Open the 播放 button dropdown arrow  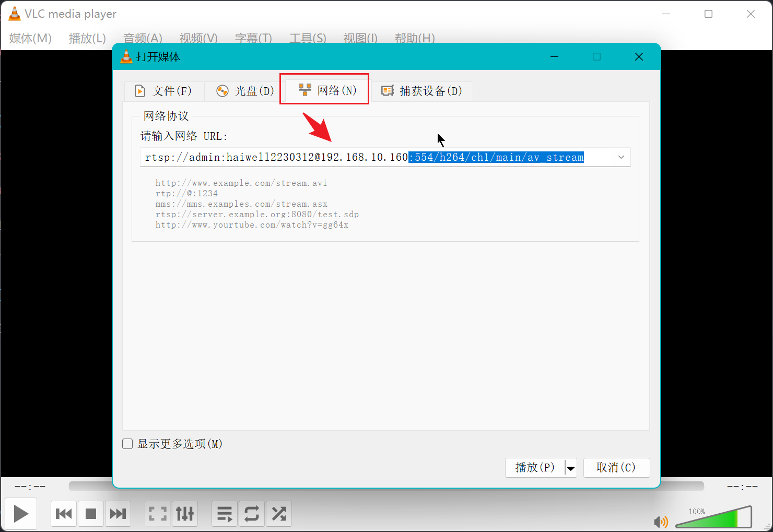pyautogui.click(x=571, y=468)
